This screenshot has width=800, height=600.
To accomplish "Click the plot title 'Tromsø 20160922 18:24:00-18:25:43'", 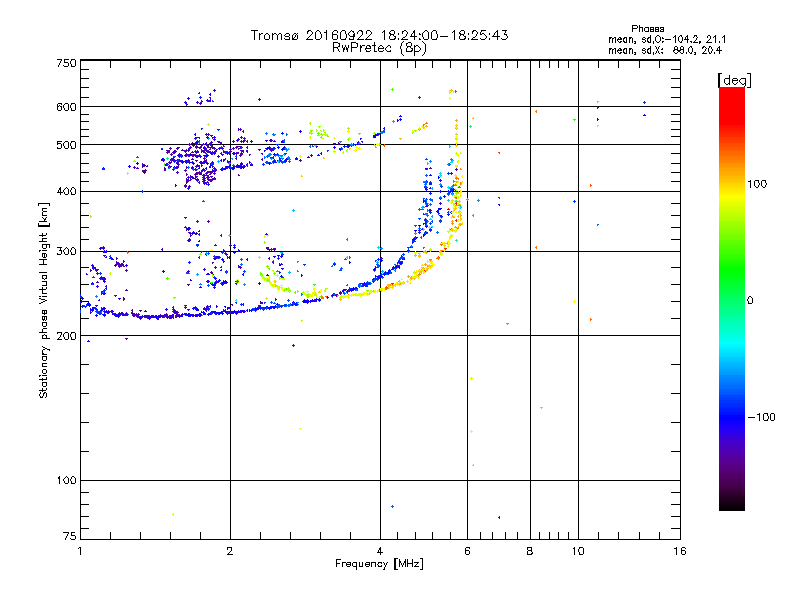I will click(379, 35).
